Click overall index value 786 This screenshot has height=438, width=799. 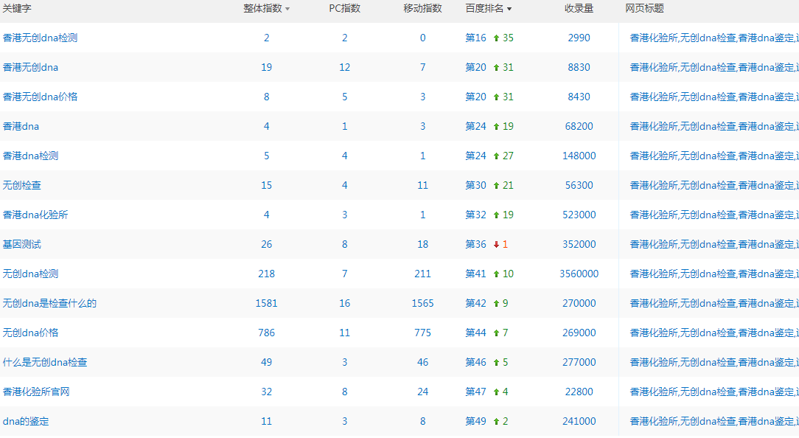(x=267, y=333)
